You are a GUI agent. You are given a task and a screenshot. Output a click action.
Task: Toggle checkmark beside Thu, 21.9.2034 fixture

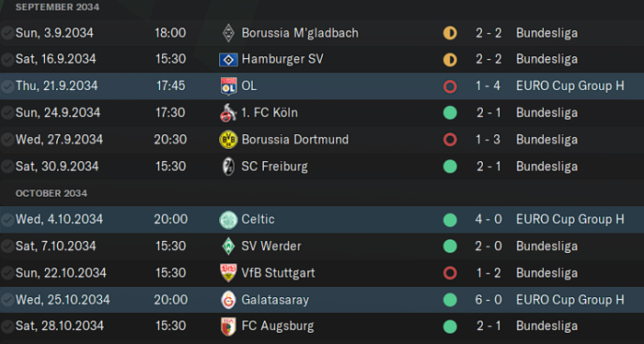coord(7,86)
